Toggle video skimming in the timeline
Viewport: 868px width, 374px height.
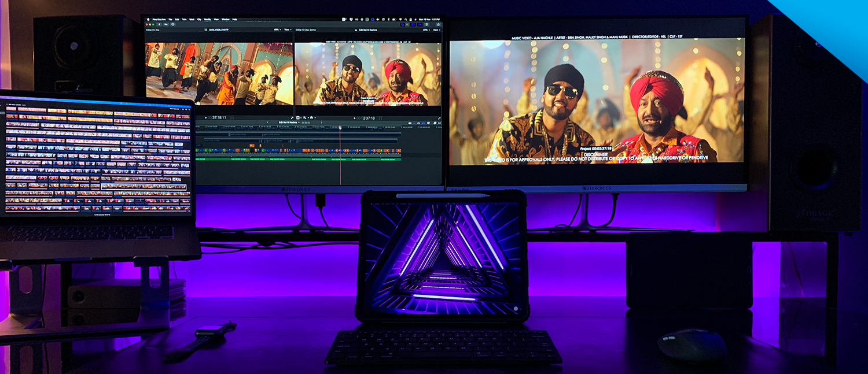410,123
